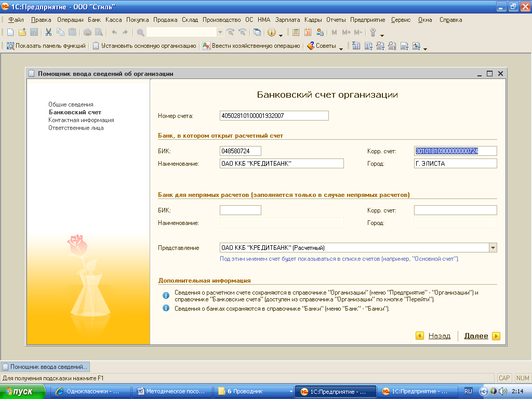Click the RU language indicator
The width and height of the screenshot is (532, 399).
click(x=468, y=391)
